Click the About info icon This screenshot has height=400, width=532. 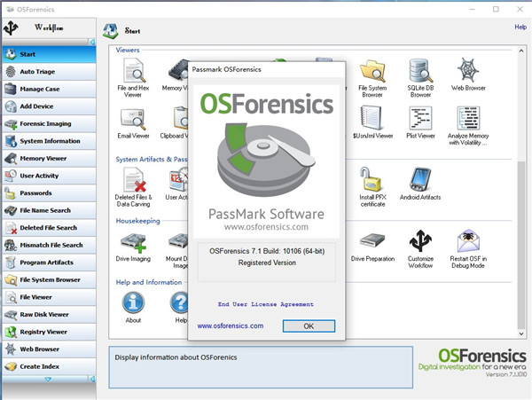pyautogui.click(x=133, y=302)
